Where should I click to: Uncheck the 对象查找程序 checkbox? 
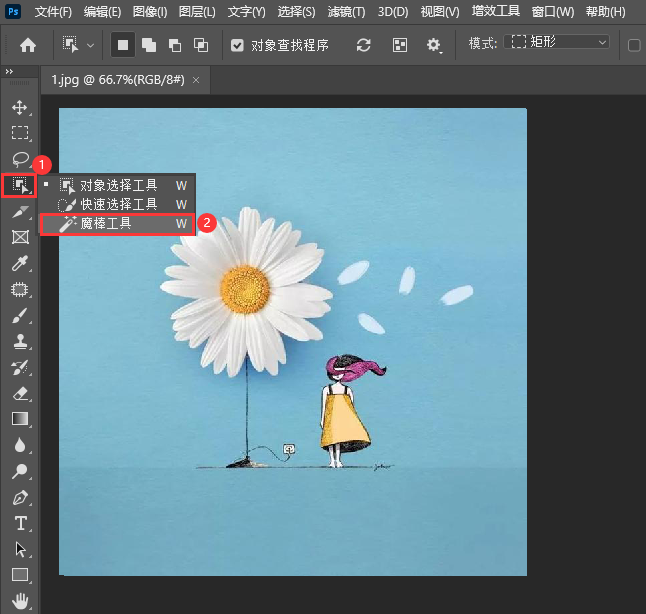coord(237,45)
